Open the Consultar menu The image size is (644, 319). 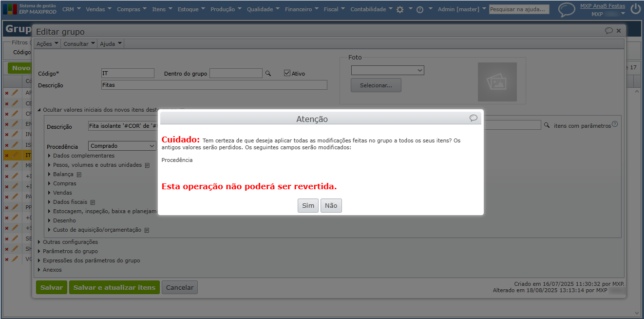[79, 44]
